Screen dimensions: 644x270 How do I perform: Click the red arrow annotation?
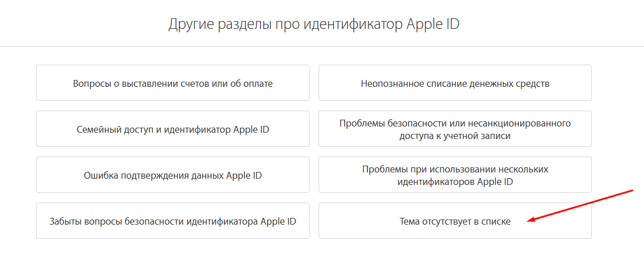[580, 206]
